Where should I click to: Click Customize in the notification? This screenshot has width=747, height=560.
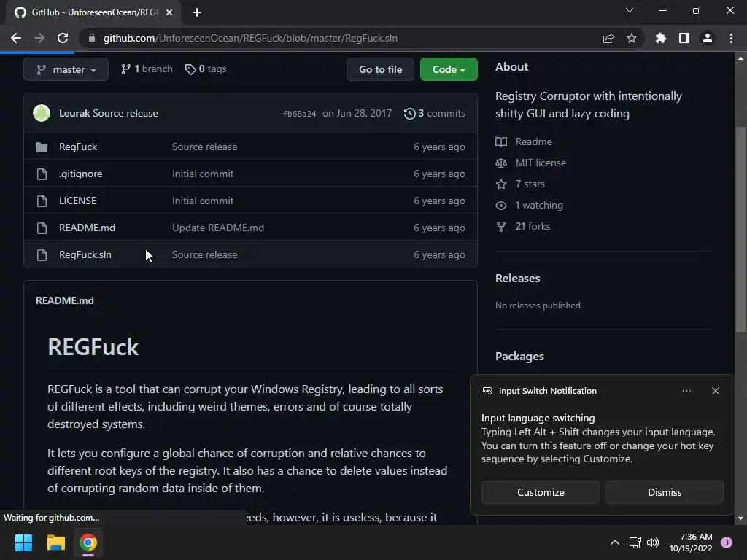pos(541,492)
